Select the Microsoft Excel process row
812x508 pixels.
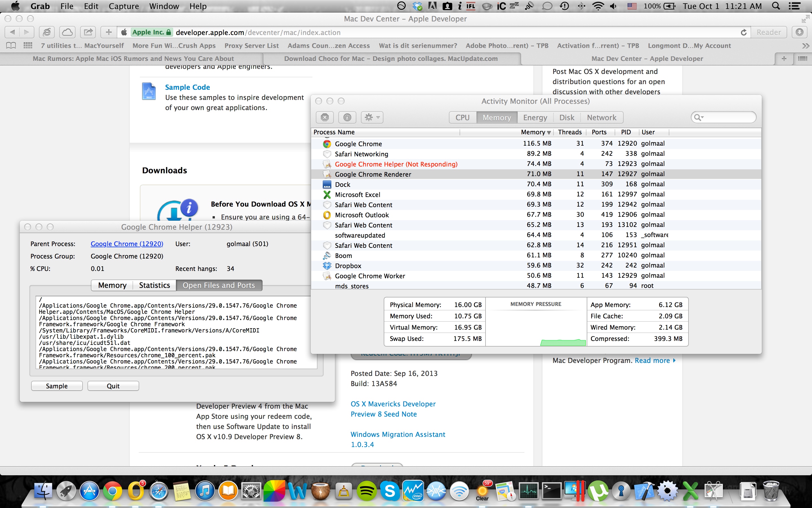pos(536,194)
